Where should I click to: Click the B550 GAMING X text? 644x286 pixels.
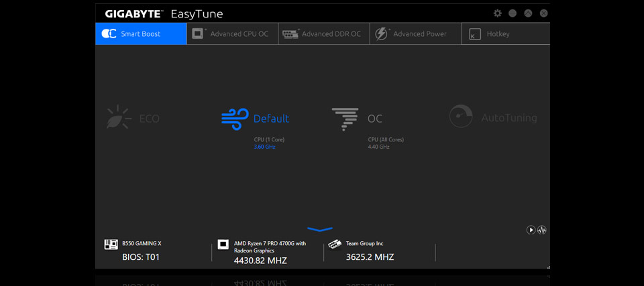pos(142,244)
